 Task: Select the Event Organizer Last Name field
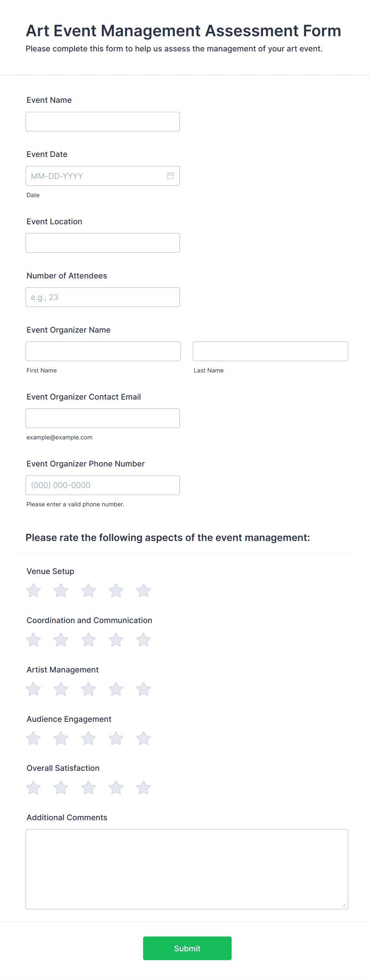click(270, 351)
